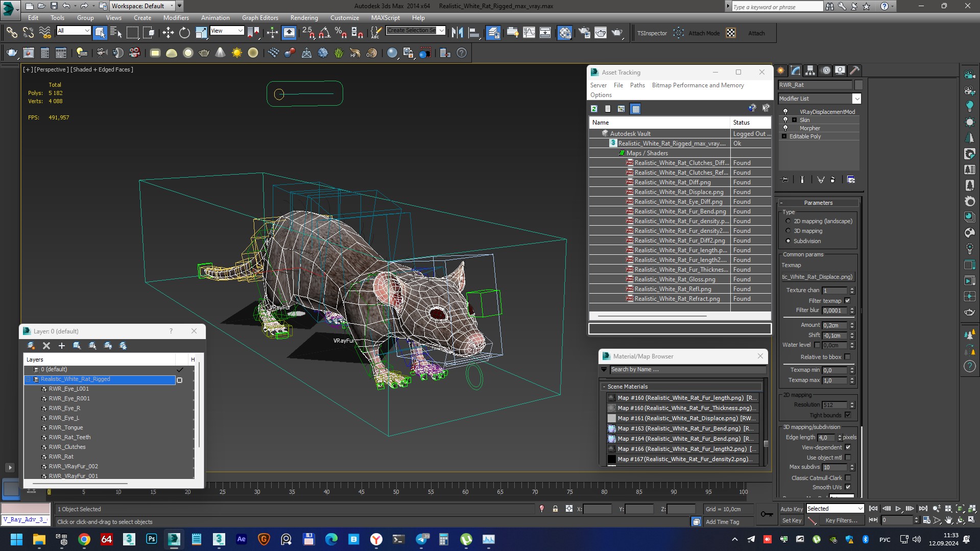Click the Mirror tool icon

[458, 33]
